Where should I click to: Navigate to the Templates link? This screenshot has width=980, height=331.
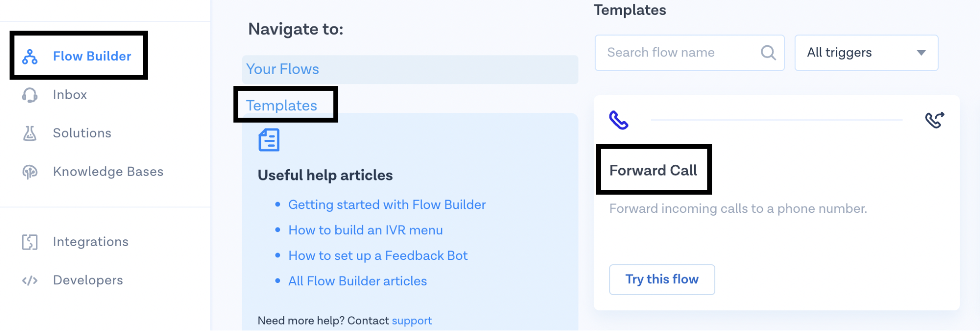(x=281, y=105)
